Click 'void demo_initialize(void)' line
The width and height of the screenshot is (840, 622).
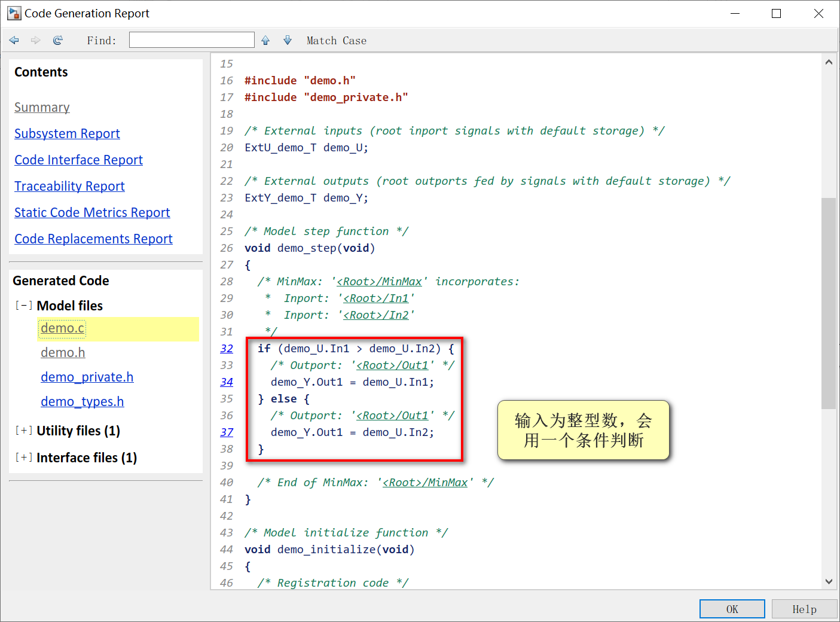point(329,549)
